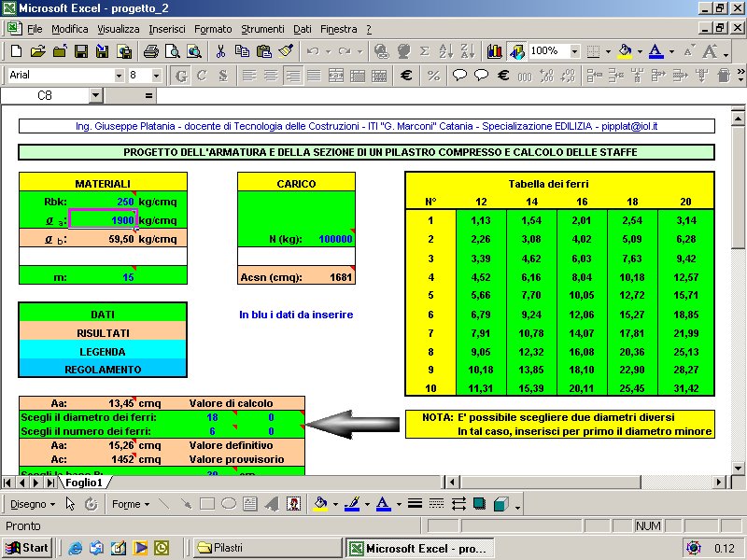Expand the toolbar fill color dropdown arrow
This screenshot has width=747, height=560.
(640, 51)
